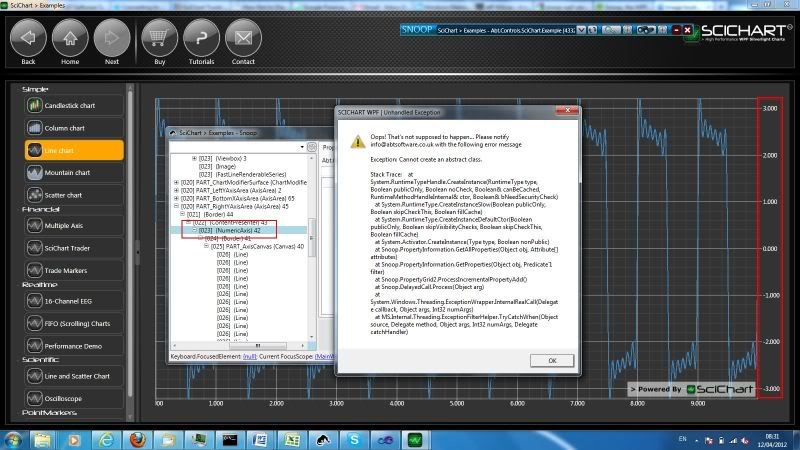Click the red minimize icon in Snoop bar
Viewport: 800px width, 450px height.
(x=677, y=30)
